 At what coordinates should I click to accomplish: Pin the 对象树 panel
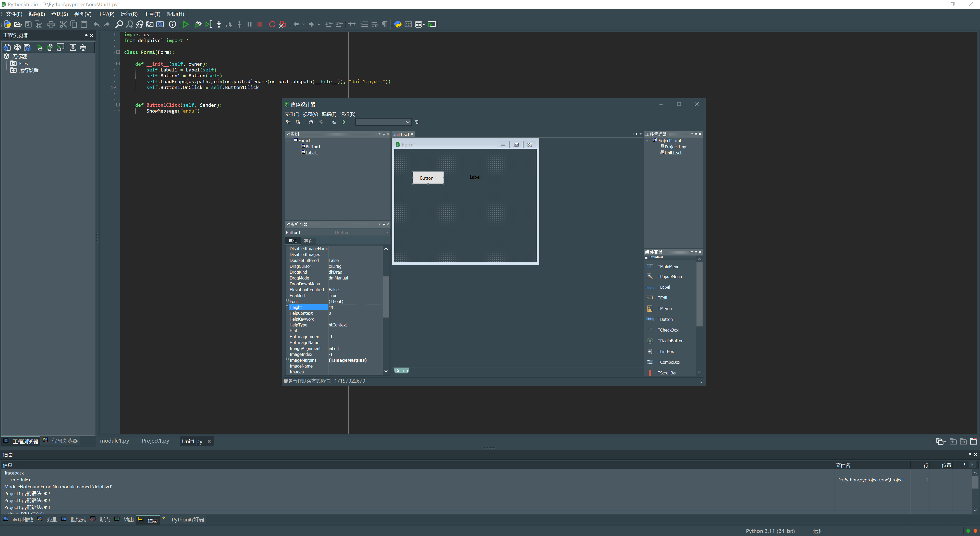(384, 134)
